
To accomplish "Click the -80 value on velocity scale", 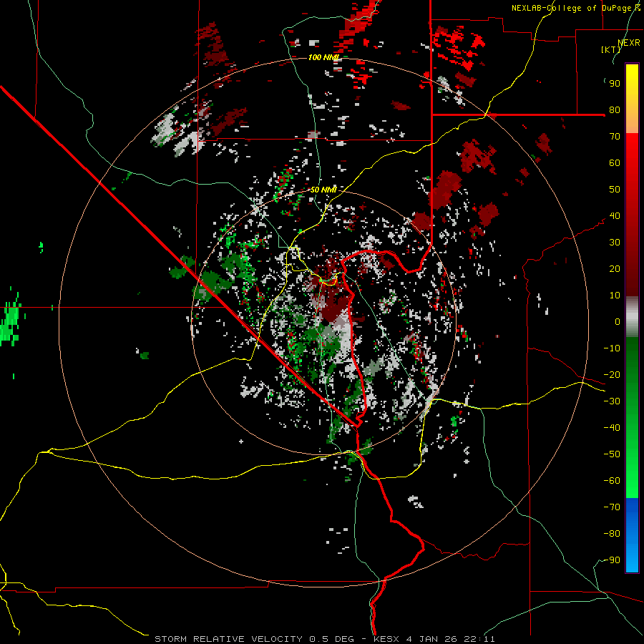I will (x=612, y=534).
